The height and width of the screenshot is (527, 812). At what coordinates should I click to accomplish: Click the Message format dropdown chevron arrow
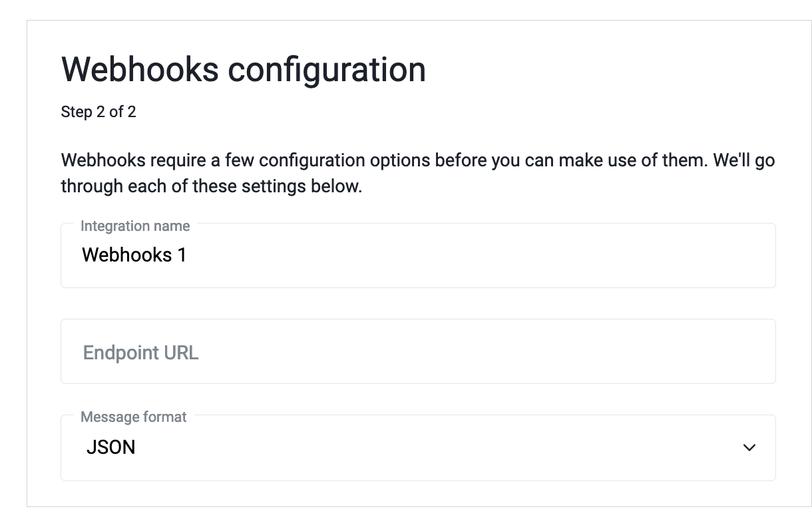[x=749, y=448]
